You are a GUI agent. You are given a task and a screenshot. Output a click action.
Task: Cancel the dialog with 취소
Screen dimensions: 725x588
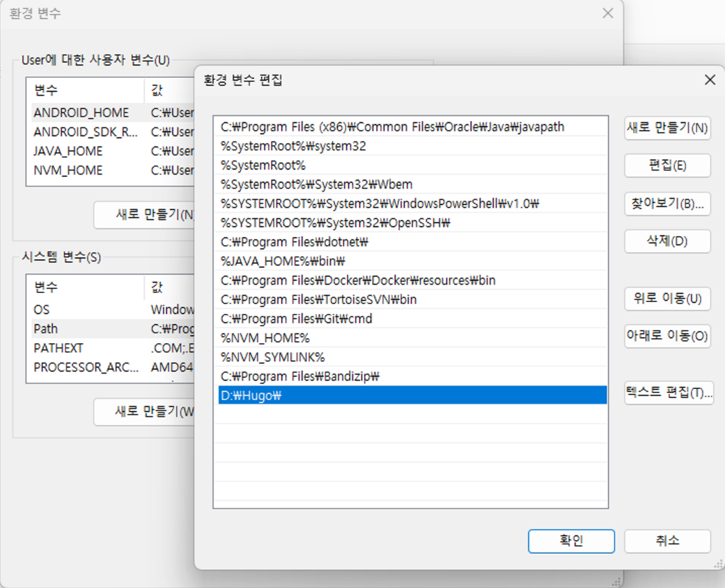(667, 541)
